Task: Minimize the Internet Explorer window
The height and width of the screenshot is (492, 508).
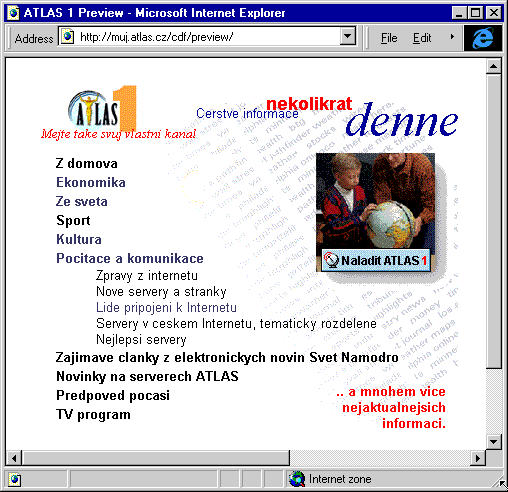Action: click(459, 13)
